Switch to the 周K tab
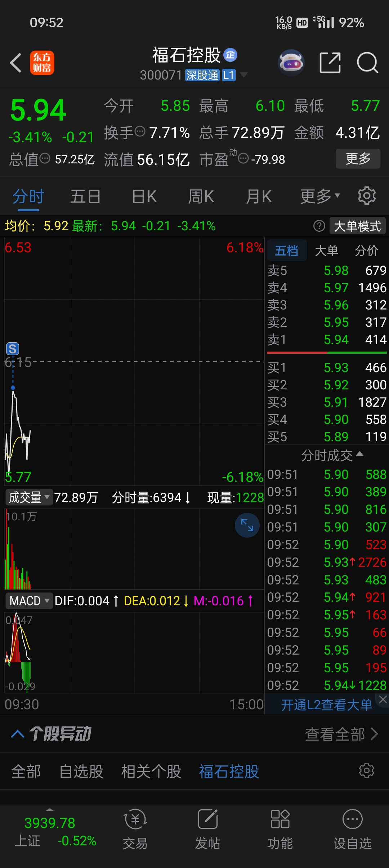Viewport: 389px width, 868px height. point(201,196)
